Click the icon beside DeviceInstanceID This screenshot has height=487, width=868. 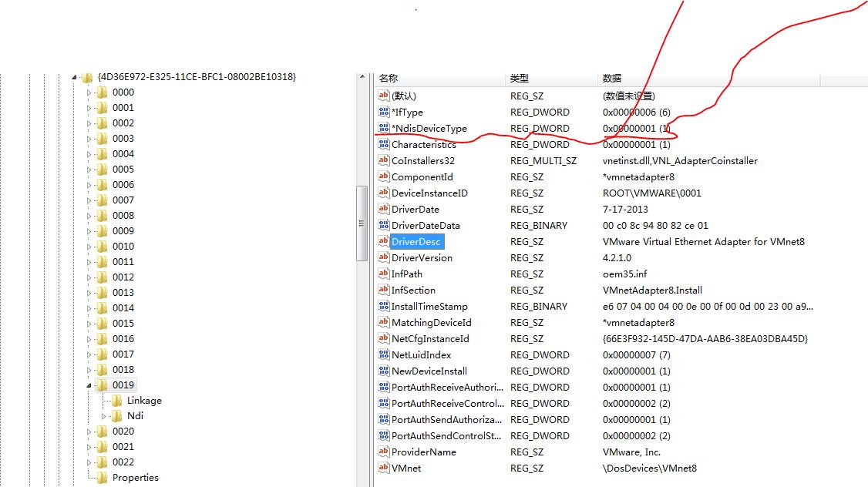pos(384,193)
